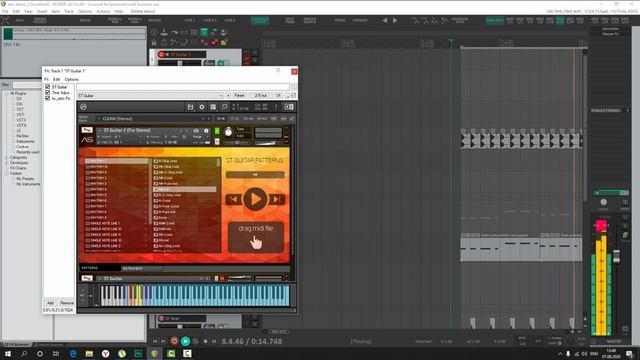Go to project start in transport
The height and width of the screenshot is (360, 640).
coord(155,341)
